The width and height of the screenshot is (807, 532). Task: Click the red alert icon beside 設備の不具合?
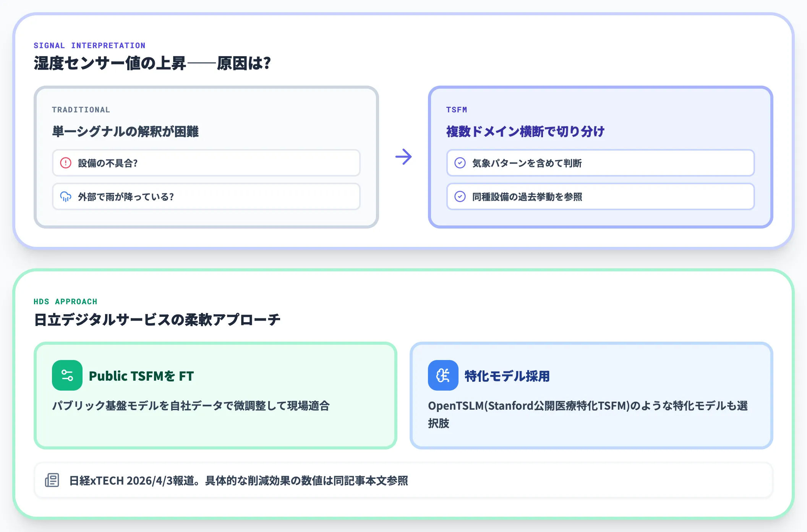(66, 163)
